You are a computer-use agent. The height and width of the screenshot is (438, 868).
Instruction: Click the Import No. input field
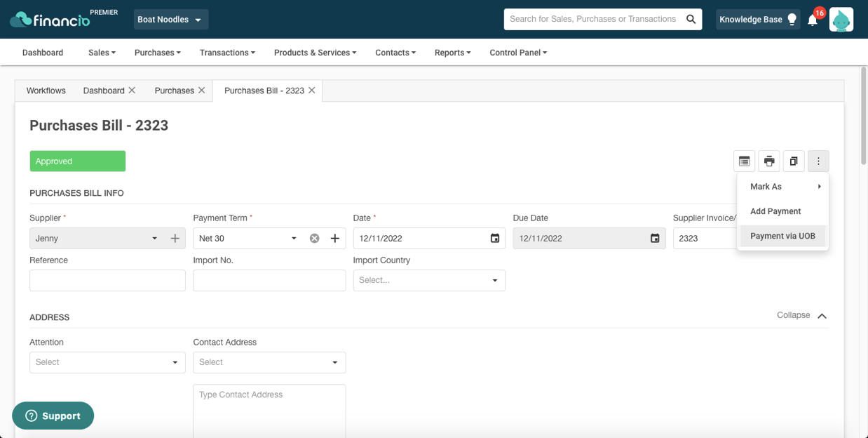coord(269,280)
